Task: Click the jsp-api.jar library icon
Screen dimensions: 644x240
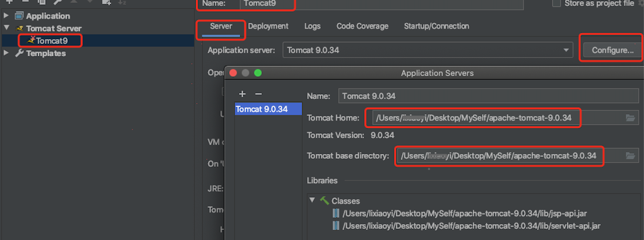Action: pos(335,213)
